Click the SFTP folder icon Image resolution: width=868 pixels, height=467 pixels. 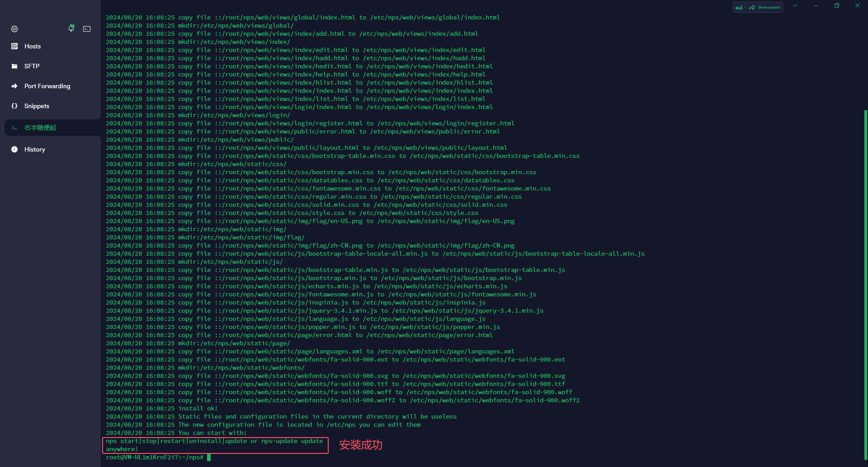tap(14, 66)
